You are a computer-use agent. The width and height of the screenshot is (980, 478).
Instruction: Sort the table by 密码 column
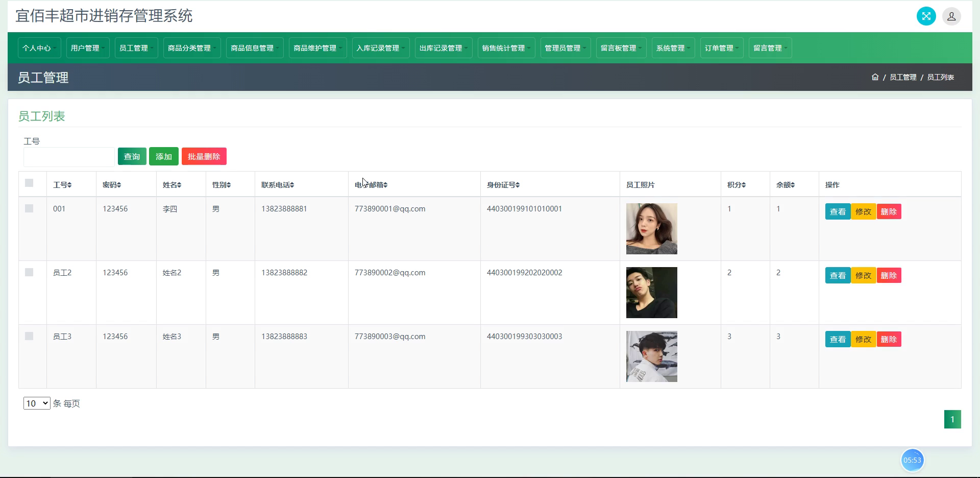point(112,185)
